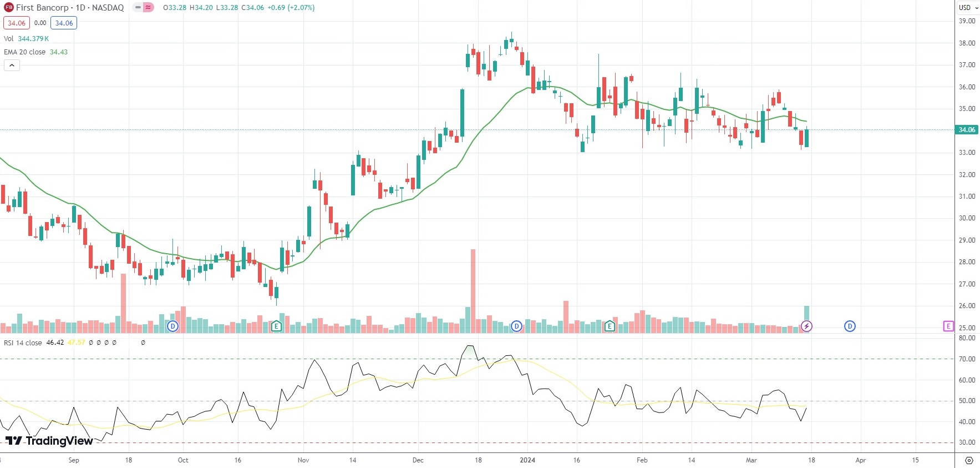Click the 2024 label on time axis

tap(527, 460)
